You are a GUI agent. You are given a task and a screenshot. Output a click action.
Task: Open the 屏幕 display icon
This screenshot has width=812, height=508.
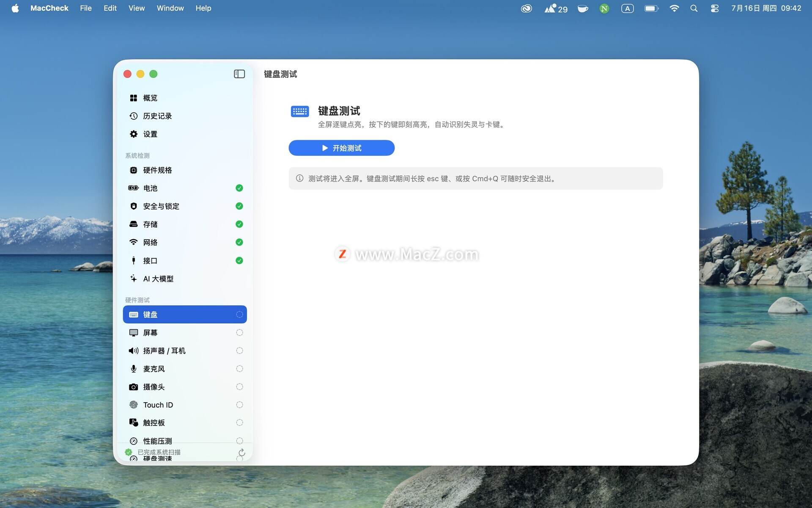click(134, 333)
